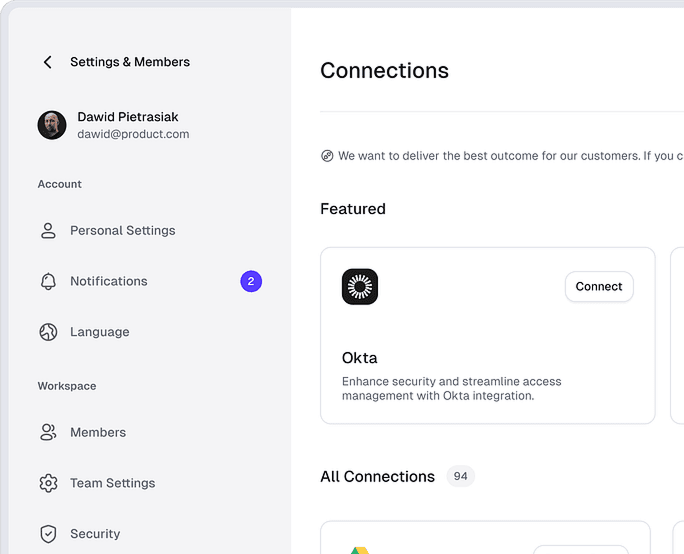The width and height of the screenshot is (684, 554).
Task: Open Personal Settings in the sidebar
Action: [122, 231]
